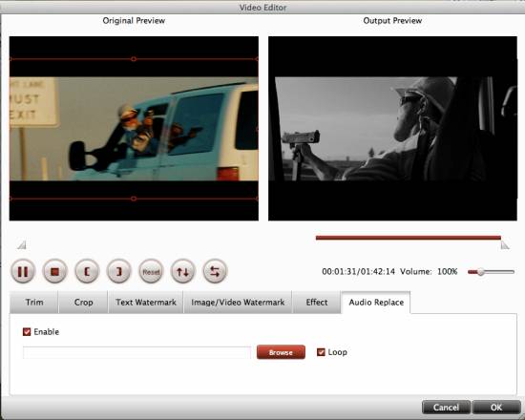The image size is (525, 420).
Task: Select the Audio Replace tab
Action: tap(376, 302)
